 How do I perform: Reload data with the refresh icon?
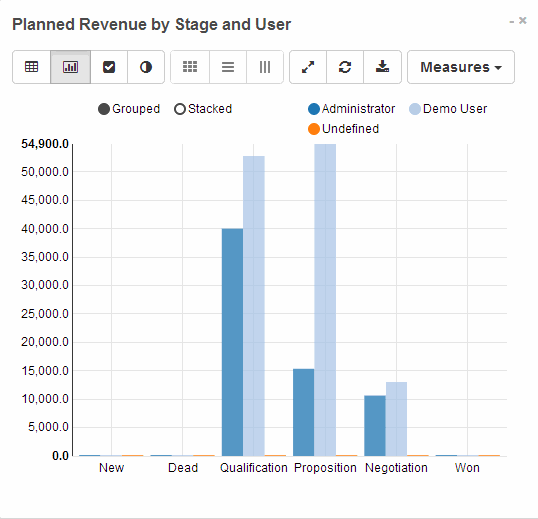pyautogui.click(x=345, y=67)
